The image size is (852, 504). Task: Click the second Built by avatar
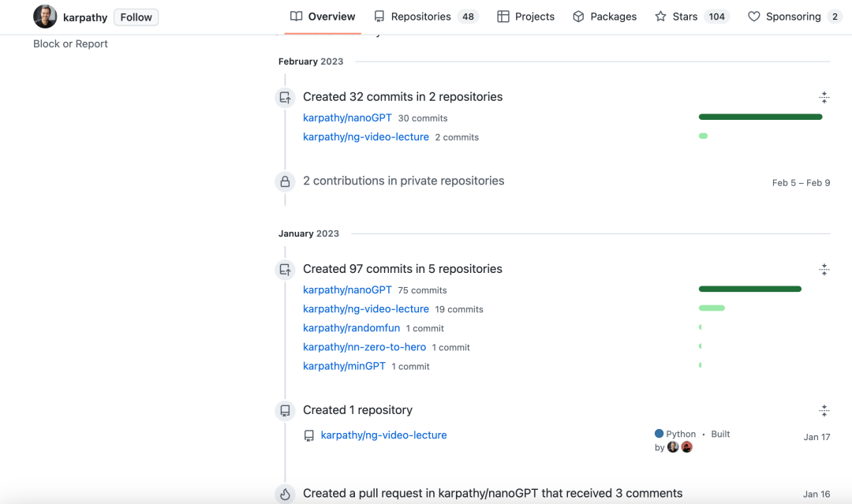tap(687, 447)
